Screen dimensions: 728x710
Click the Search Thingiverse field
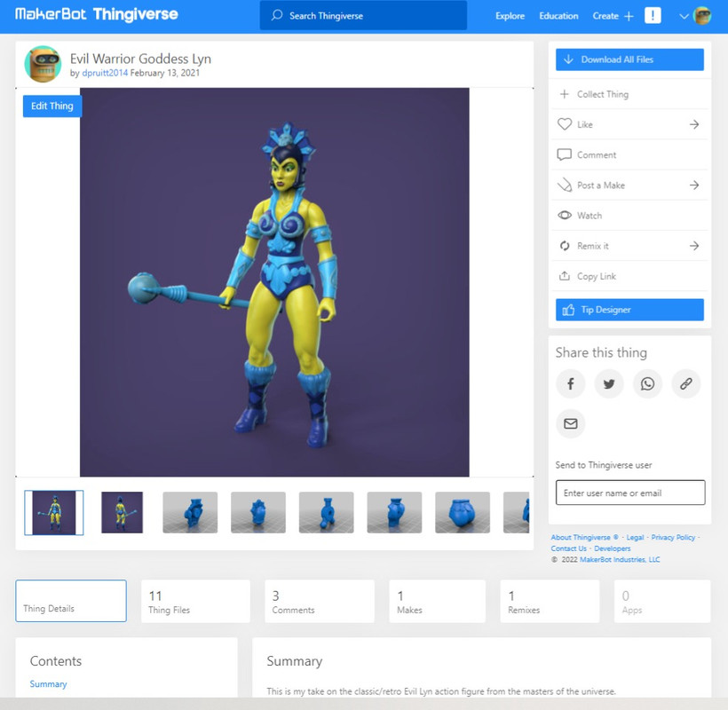pos(363,15)
